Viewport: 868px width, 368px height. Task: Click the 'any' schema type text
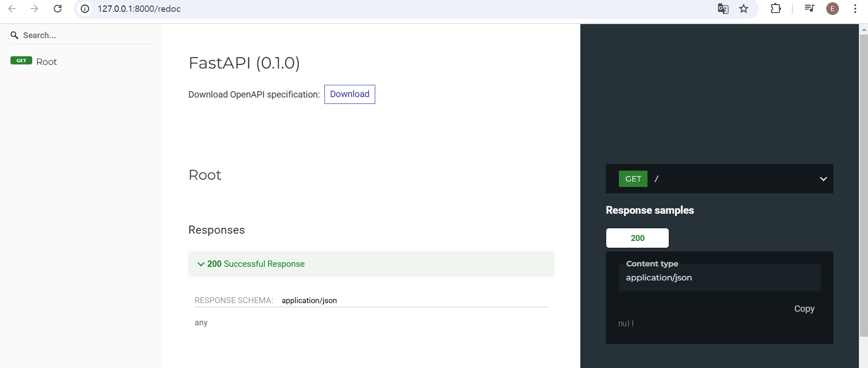point(201,323)
